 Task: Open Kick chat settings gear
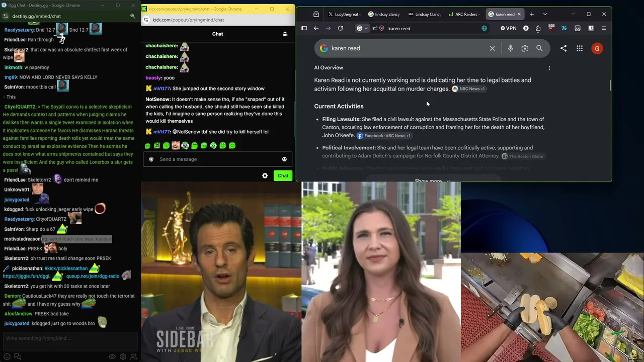265,175
